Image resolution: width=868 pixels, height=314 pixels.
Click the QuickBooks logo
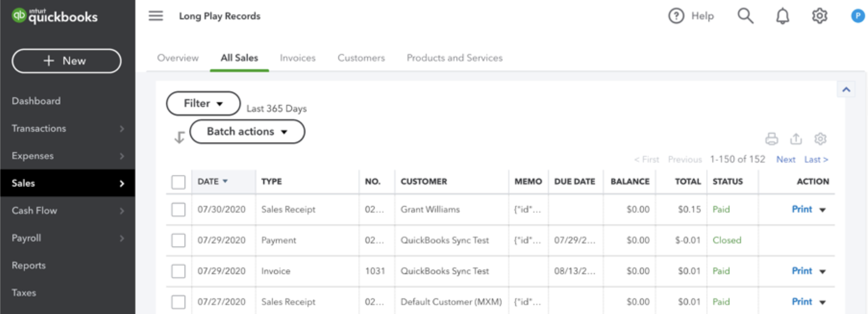(54, 16)
